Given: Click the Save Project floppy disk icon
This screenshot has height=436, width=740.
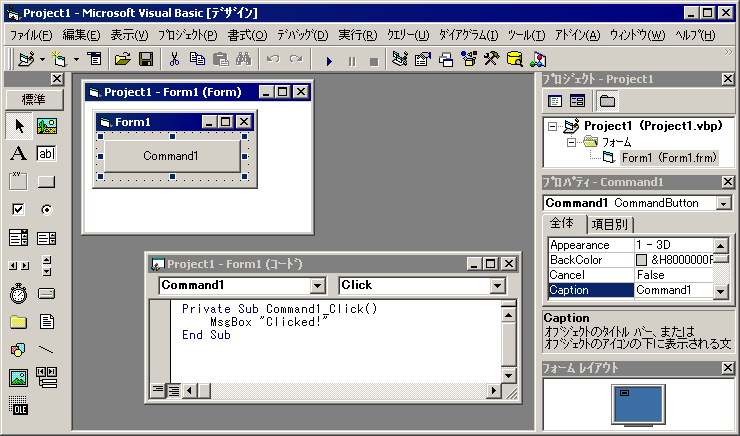Looking at the screenshot, I should 146,59.
